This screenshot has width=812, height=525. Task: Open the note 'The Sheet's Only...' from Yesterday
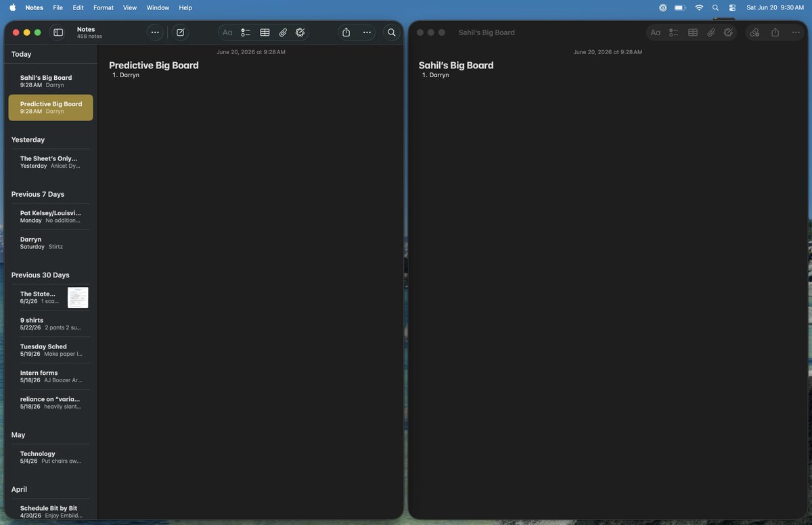(51, 162)
